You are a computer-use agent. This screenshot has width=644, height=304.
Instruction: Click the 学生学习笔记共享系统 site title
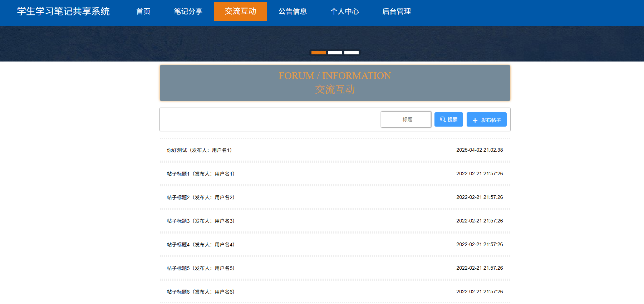63,11
